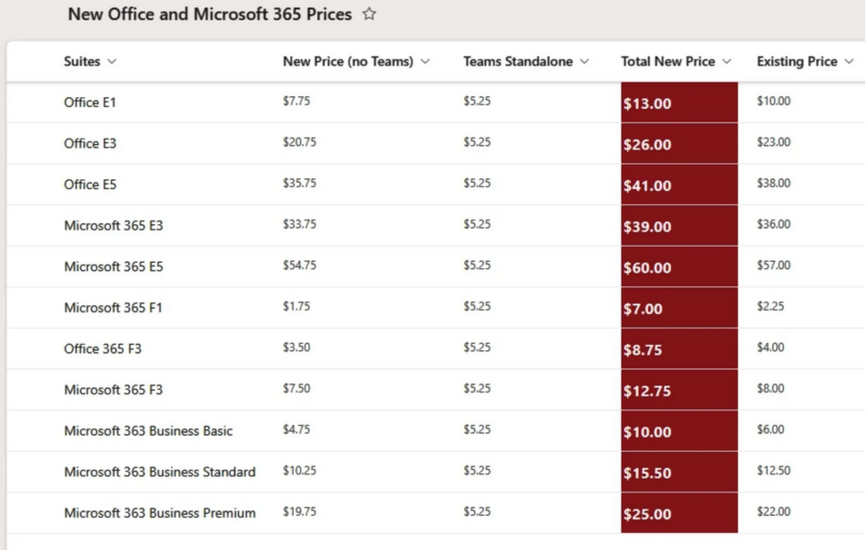Image resolution: width=865 pixels, height=550 pixels.
Task: Click the red $60.00 total price cell
Action: tap(679, 267)
